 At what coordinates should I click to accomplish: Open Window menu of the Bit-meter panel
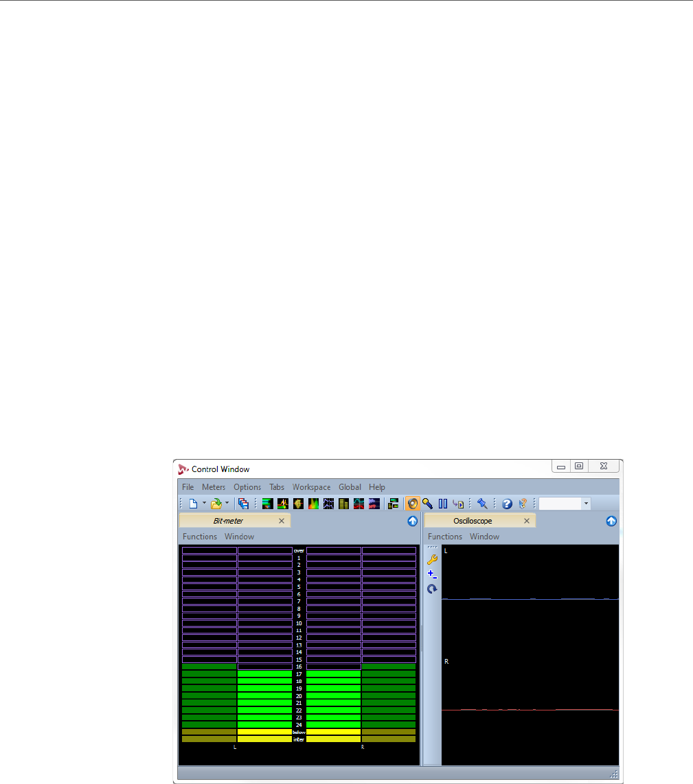click(x=239, y=537)
